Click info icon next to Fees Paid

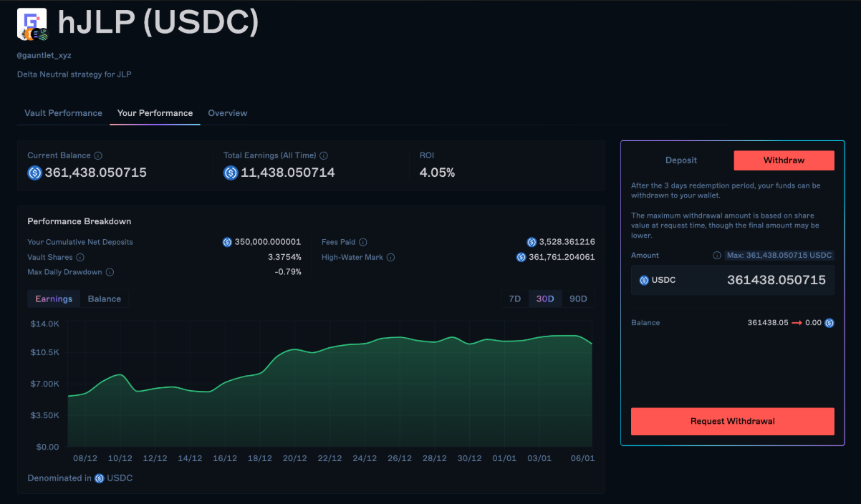coord(363,242)
